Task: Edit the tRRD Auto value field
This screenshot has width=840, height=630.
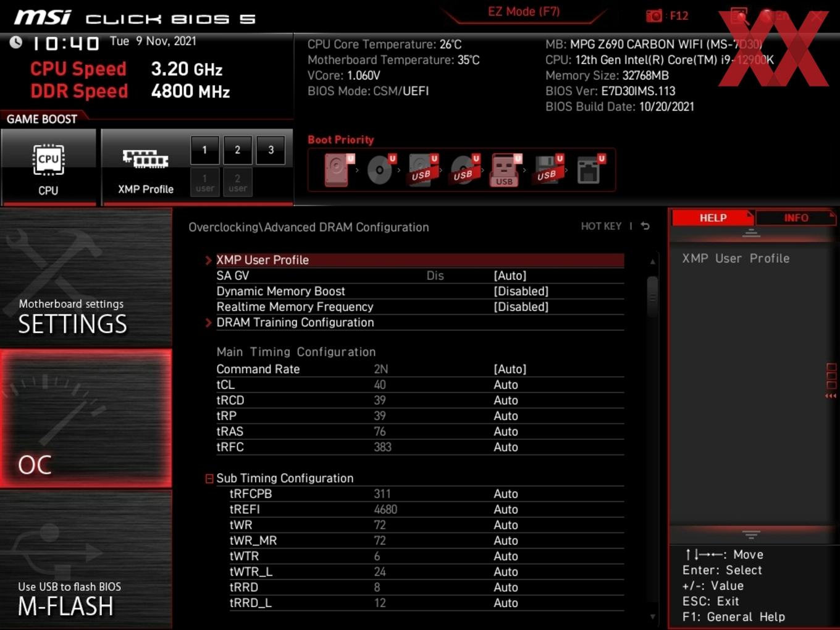Action: point(506,587)
